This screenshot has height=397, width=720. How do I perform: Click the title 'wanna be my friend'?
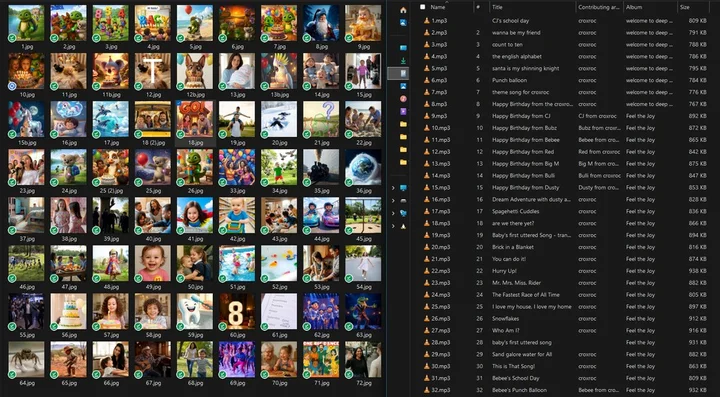click(x=516, y=33)
